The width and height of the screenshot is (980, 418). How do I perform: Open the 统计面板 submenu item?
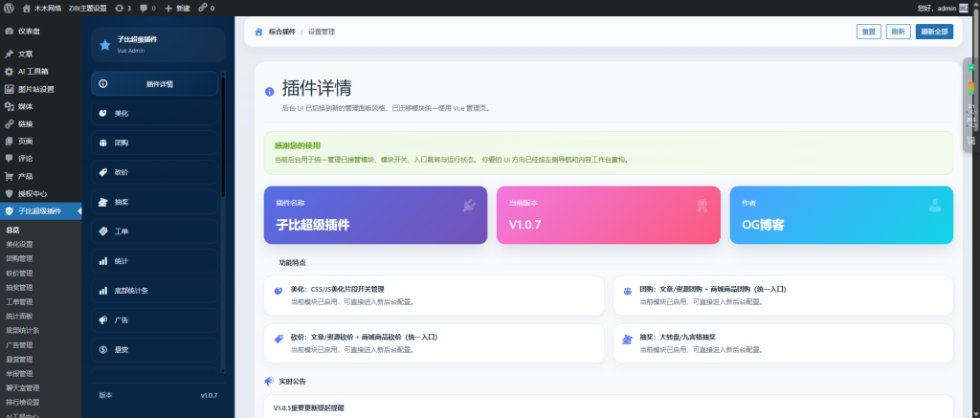click(19, 317)
